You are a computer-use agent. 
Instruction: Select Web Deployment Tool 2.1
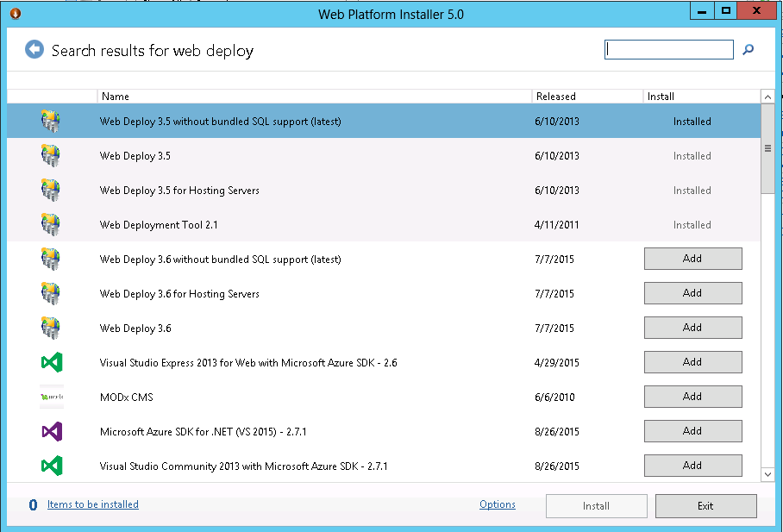point(159,225)
